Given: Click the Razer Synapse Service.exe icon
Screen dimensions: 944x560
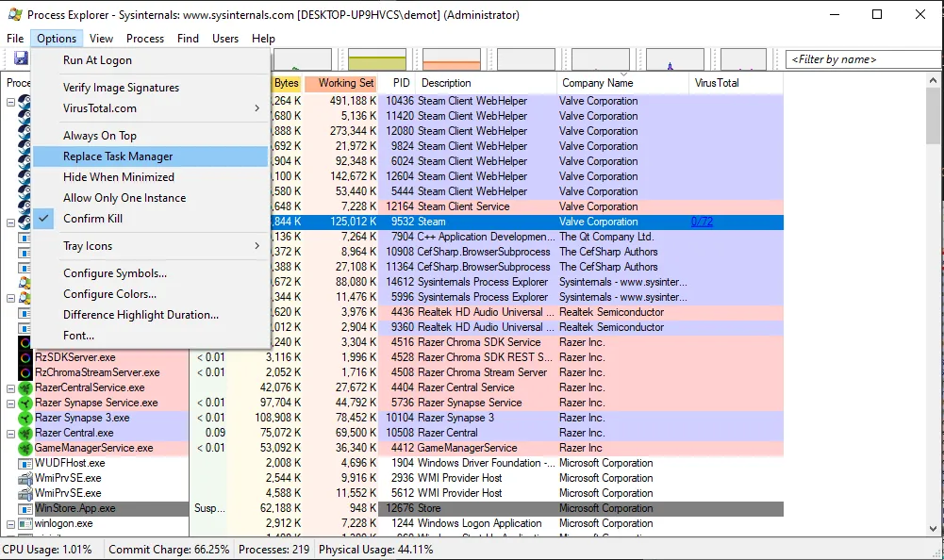Looking at the screenshot, I should pos(25,403).
